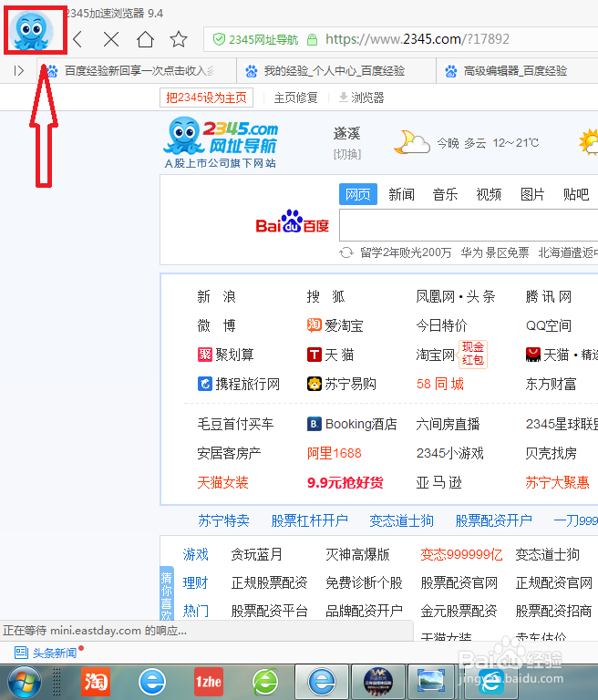
Task: Switch to tab 高级编辑器_百度经验
Action: (517, 70)
